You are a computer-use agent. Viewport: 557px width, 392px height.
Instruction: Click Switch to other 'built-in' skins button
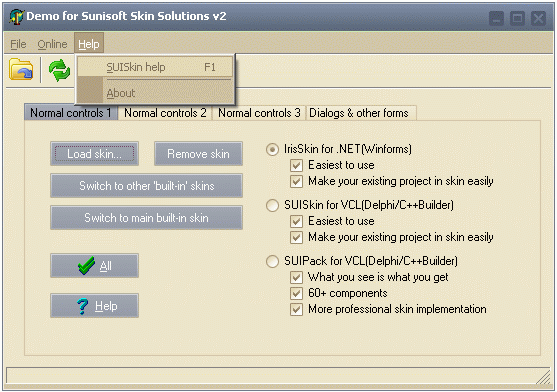point(146,186)
